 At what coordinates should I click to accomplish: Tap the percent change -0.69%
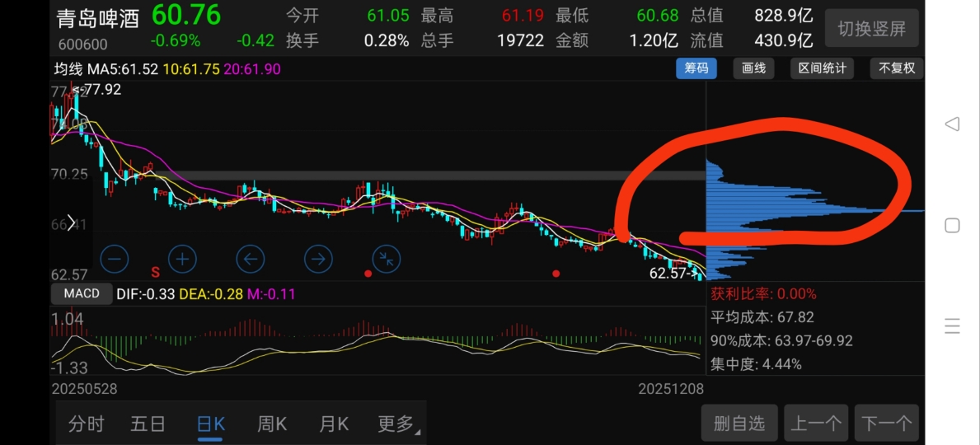click(176, 41)
